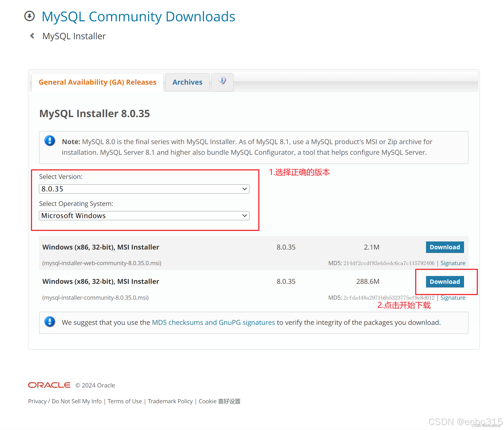Expand the Select Version 8.0.35 dropdown

[144, 189]
